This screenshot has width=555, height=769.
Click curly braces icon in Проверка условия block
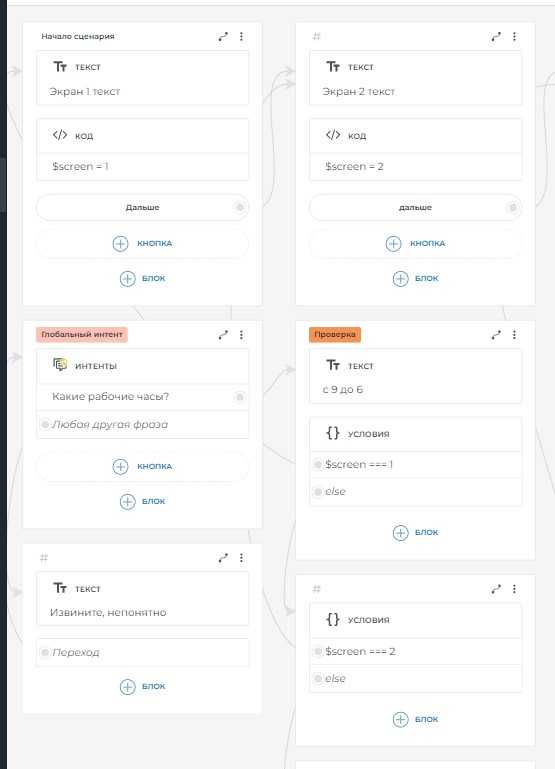click(333, 433)
